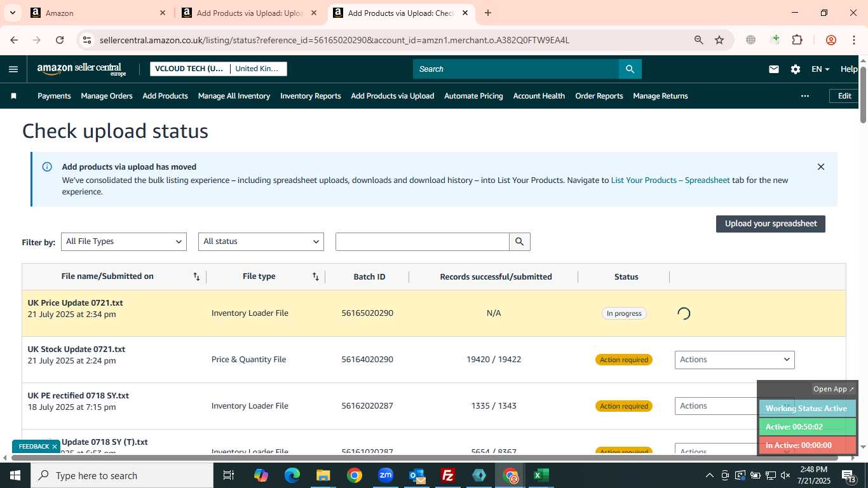Image resolution: width=868 pixels, height=488 pixels.
Task: Dismiss the info banner with X
Action: point(820,167)
